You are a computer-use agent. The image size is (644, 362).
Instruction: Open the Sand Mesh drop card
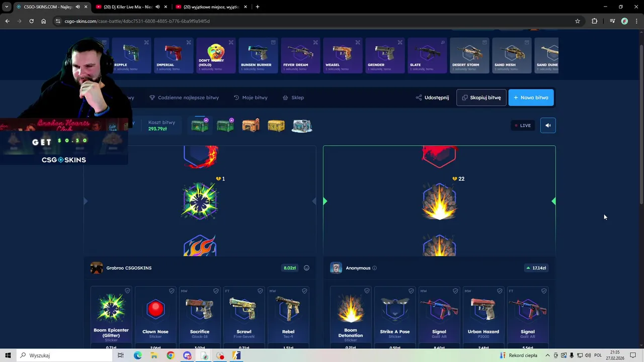(x=511, y=55)
